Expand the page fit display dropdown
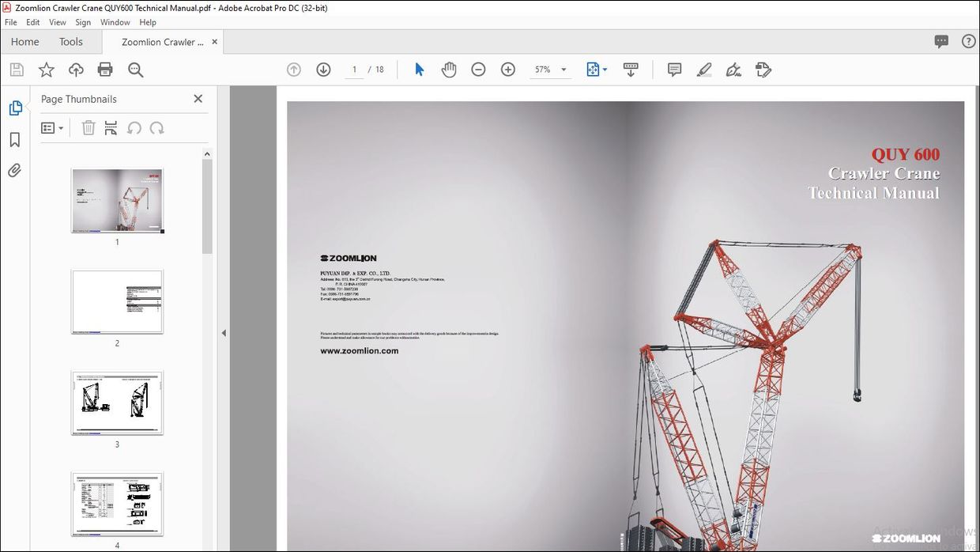The image size is (980, 552). pos(604,70)
